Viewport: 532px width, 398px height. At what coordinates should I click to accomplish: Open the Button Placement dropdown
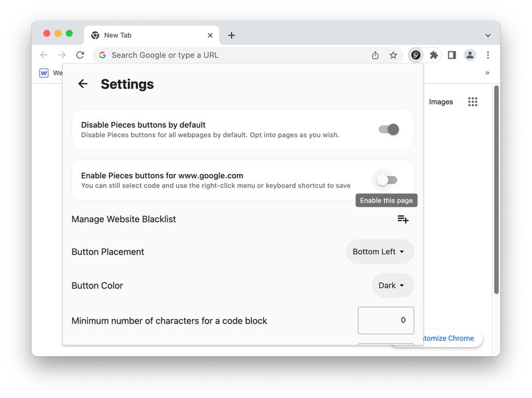[x=380, y=251]
